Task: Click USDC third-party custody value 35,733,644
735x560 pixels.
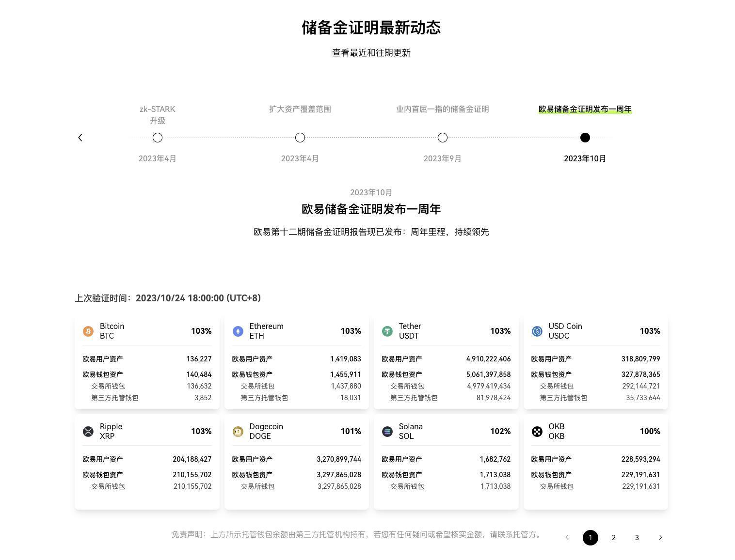Action: (643, 398)
